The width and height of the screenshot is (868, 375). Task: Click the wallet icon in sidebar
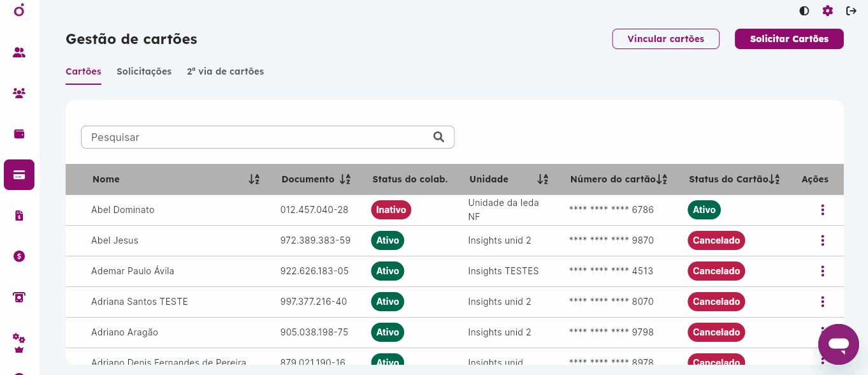tap(19, 134)
